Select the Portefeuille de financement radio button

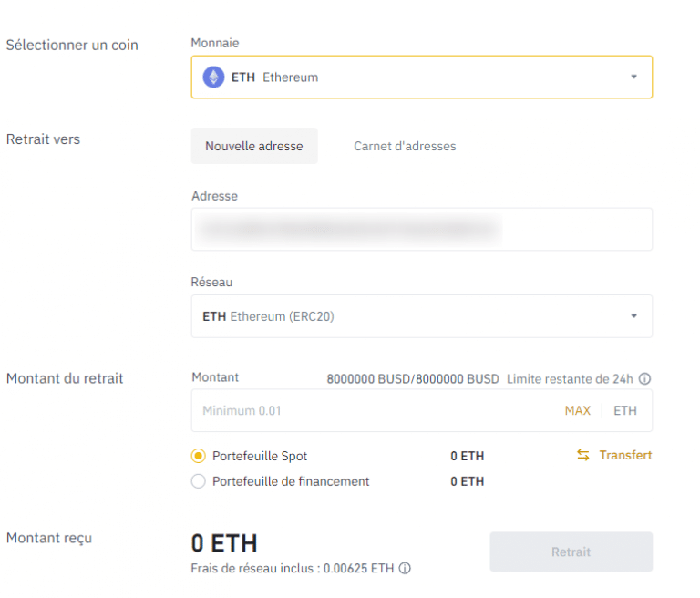point(198,481)
